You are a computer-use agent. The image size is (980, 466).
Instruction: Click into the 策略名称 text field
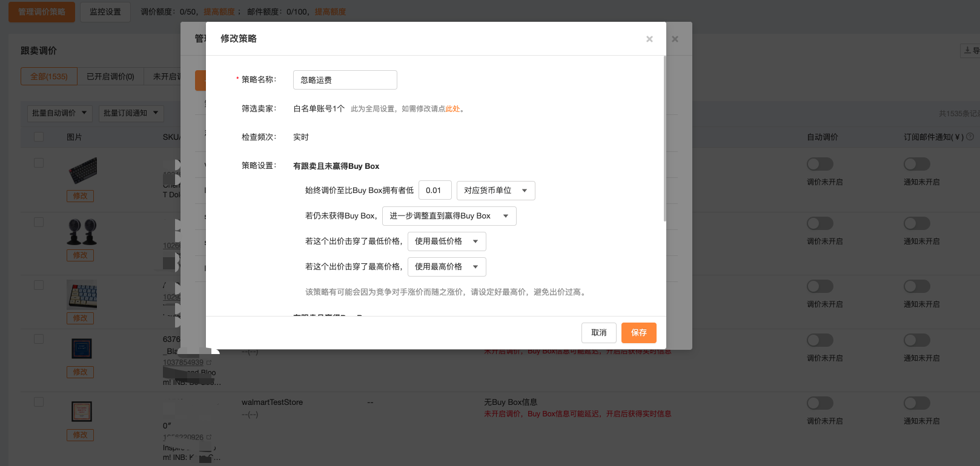point(345,80)
